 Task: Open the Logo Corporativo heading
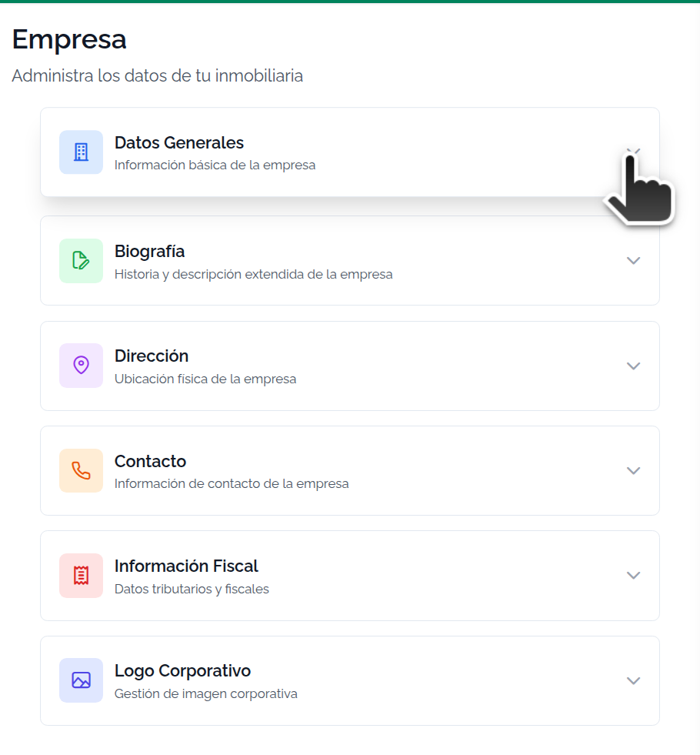[x=183, y=671]
